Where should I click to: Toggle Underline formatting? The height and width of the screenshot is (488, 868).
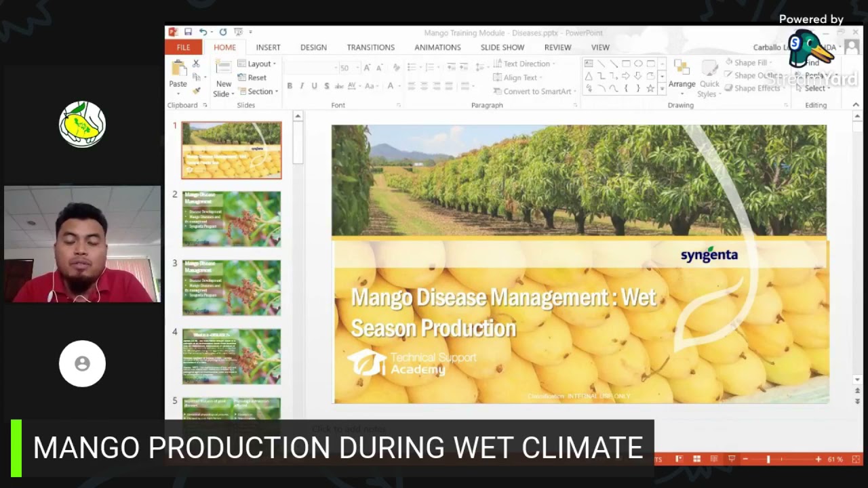point(314,86)
